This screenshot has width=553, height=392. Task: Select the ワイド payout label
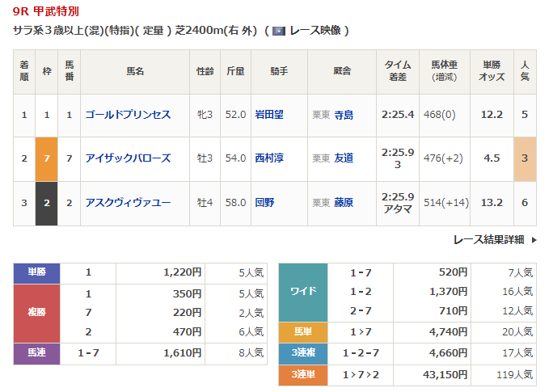tap(302, 292)
